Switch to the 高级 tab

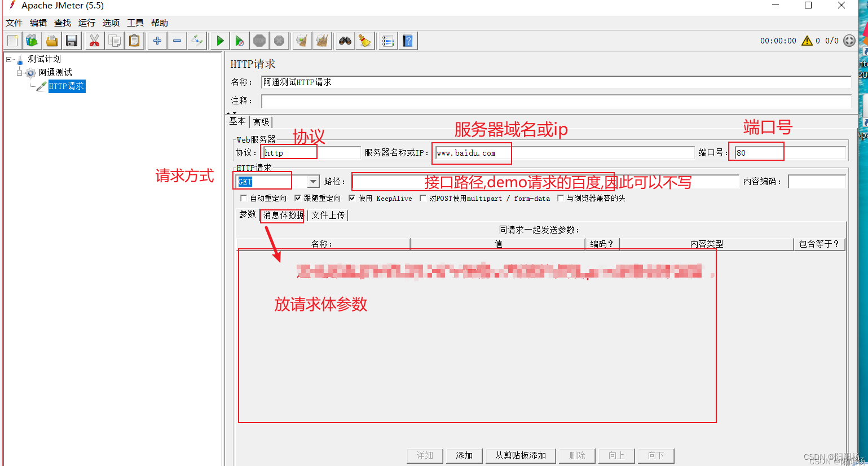click(261, 122)
